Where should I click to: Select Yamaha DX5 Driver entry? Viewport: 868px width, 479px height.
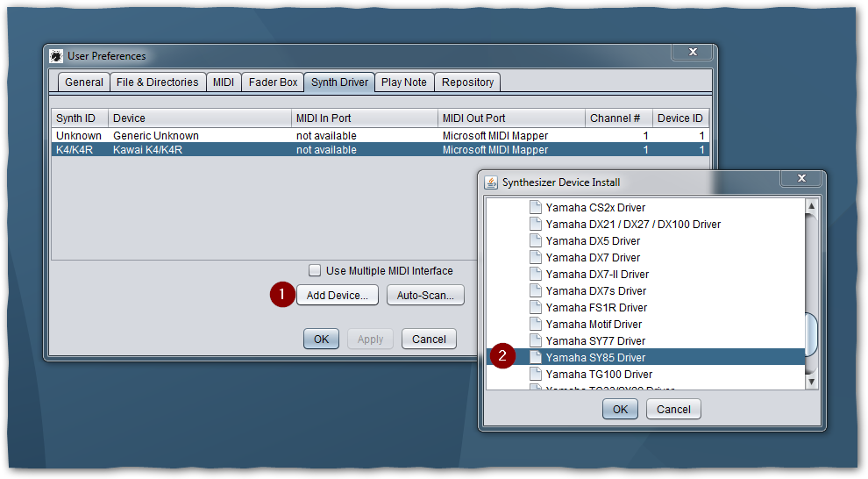click(593, 241)
